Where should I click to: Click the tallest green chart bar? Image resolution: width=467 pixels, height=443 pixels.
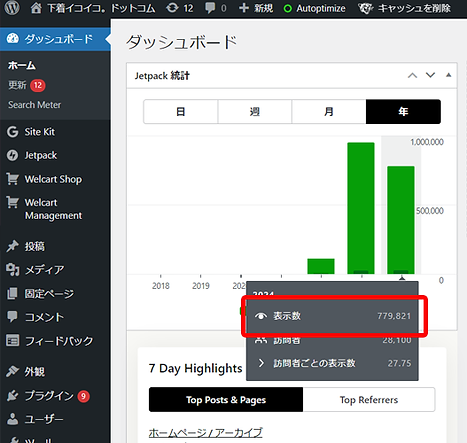361,208
